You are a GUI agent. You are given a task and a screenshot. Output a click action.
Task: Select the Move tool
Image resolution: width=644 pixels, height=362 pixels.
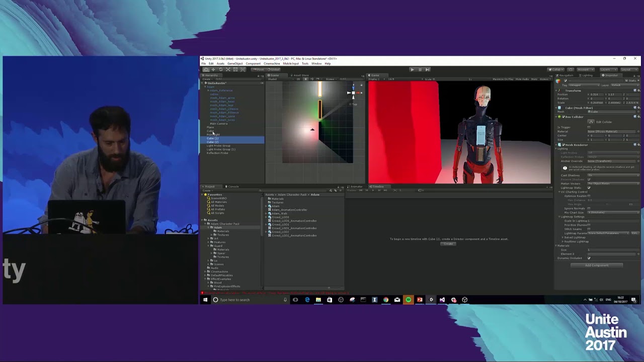tap(213, 69)
